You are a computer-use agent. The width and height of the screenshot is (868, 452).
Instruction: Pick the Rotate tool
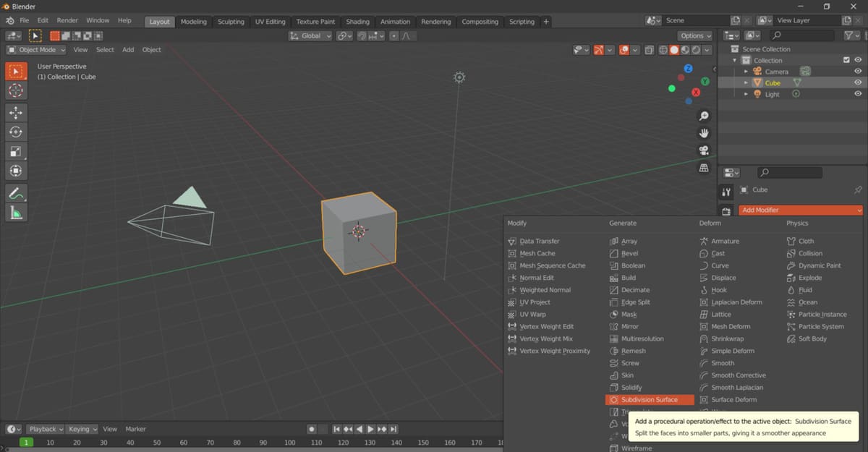click(x=16, y=132)
